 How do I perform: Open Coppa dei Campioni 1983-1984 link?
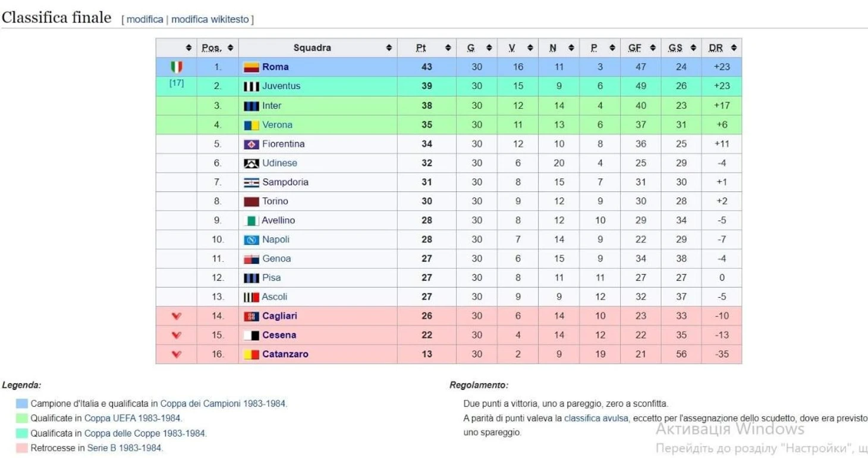[x=223, y=403]
